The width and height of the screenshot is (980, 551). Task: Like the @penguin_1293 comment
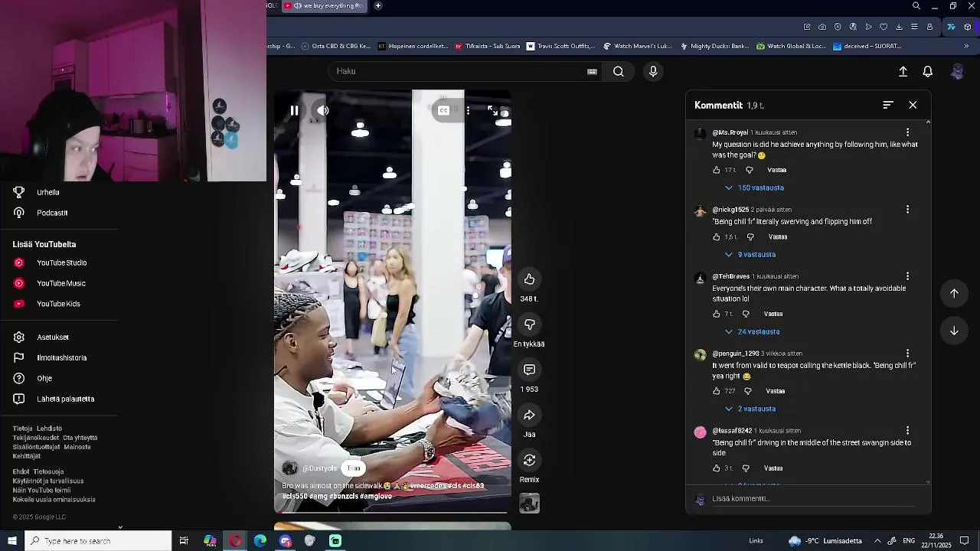pyautogui.click(x=717, y=391)
